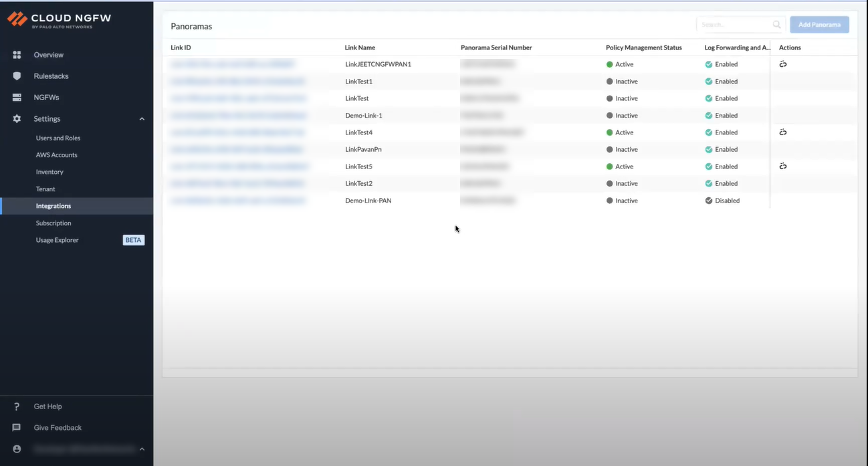Click green Active dot for LinkTest5
The height and width of the screenshot is (466, 868).
pos(610,166)
